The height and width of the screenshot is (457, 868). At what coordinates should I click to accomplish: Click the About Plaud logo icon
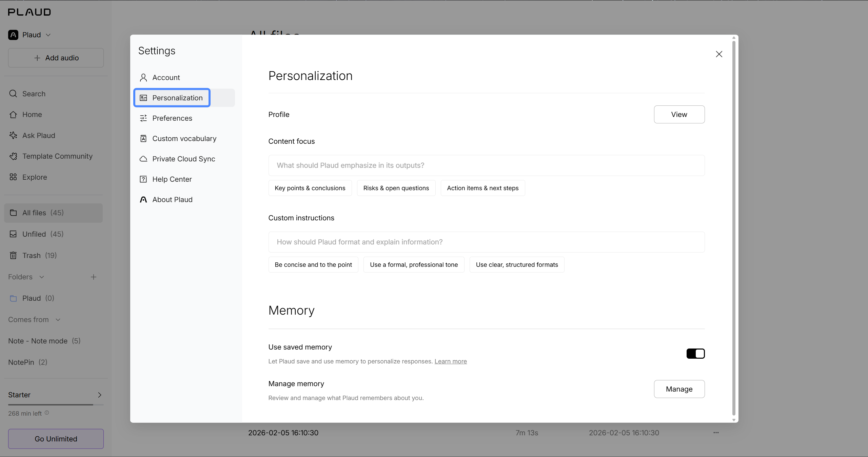(143, 200)
